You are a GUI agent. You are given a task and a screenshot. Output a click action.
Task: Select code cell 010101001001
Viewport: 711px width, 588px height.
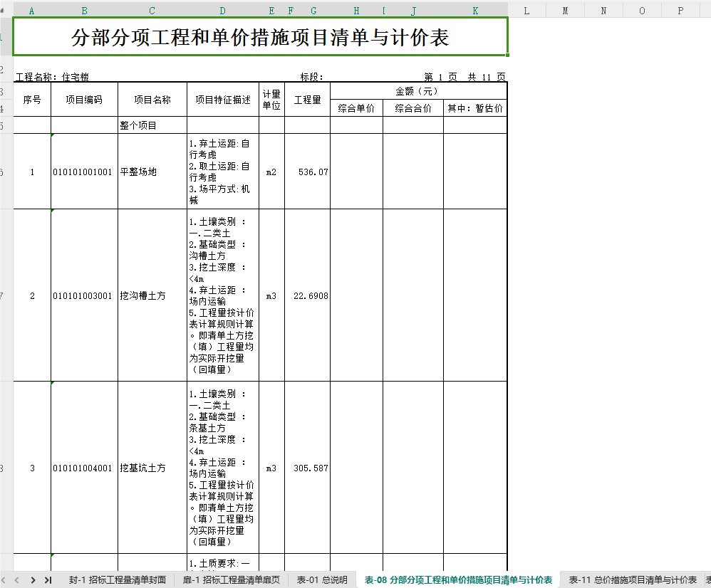pos(84,172)
